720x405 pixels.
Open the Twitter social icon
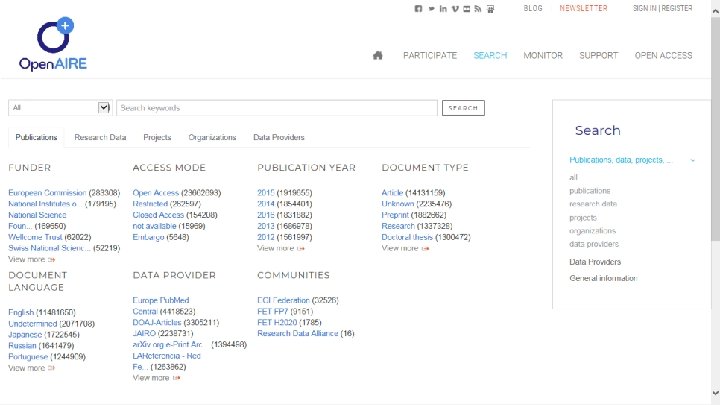tap(431, 8)
